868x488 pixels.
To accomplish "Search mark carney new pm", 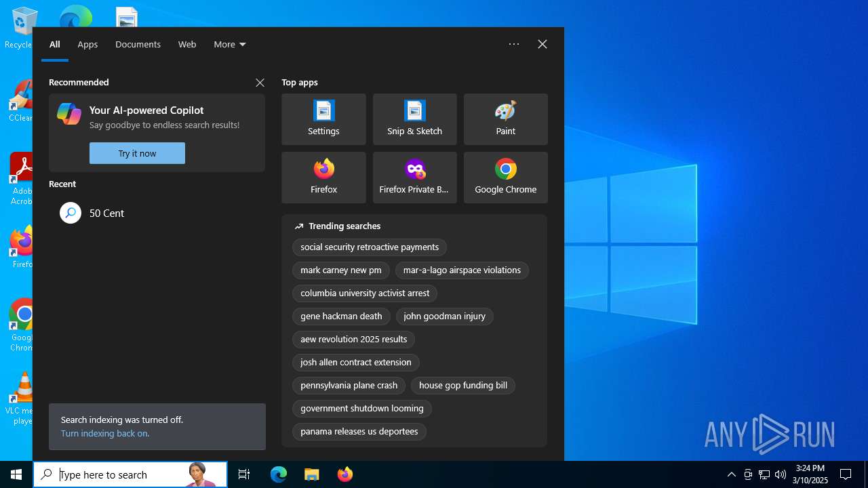I will [341, 270].
